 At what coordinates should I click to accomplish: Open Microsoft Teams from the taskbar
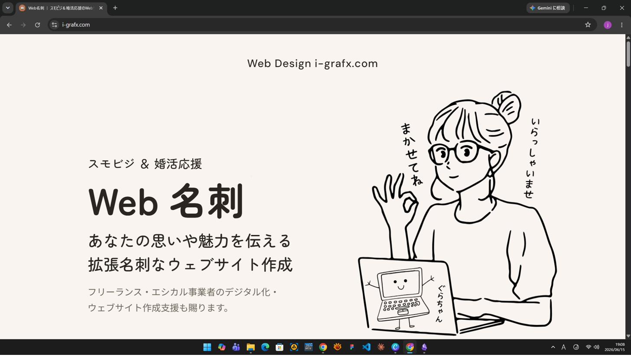pyautogui.click(x=236, y=347)
